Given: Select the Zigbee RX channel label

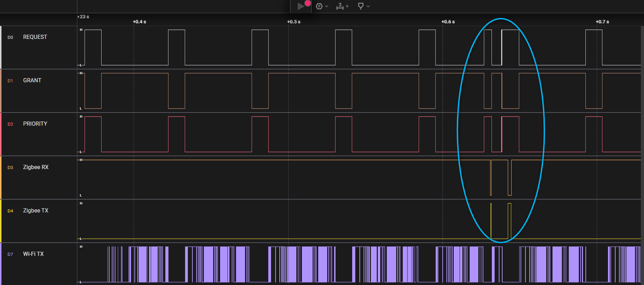Looking at the screenshot, I should (36, 167).
